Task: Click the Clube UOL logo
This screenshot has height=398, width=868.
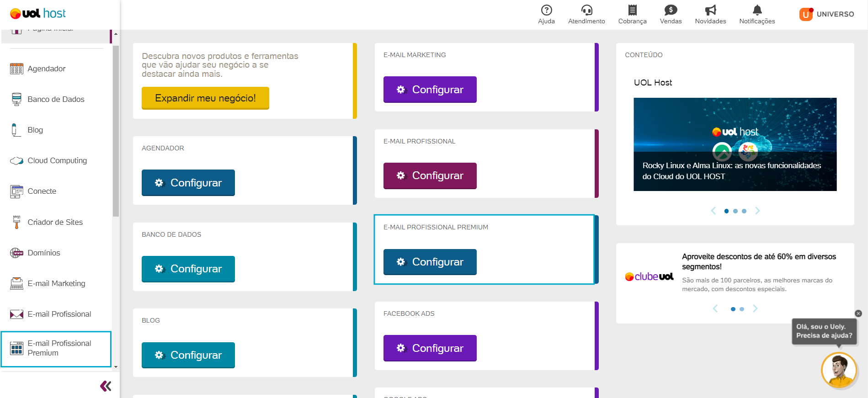Action: [649, 276]
